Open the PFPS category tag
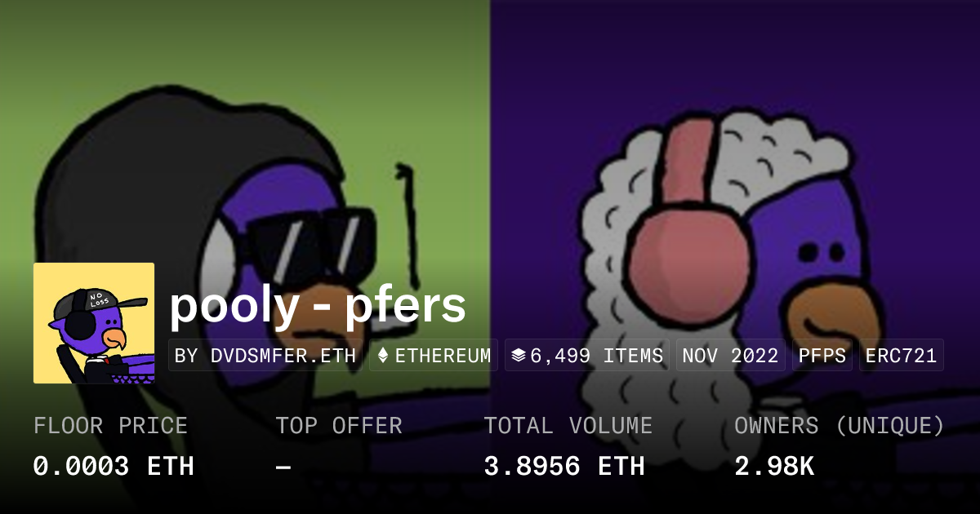This screenshot has height=514, width=980. click(822, 356)
